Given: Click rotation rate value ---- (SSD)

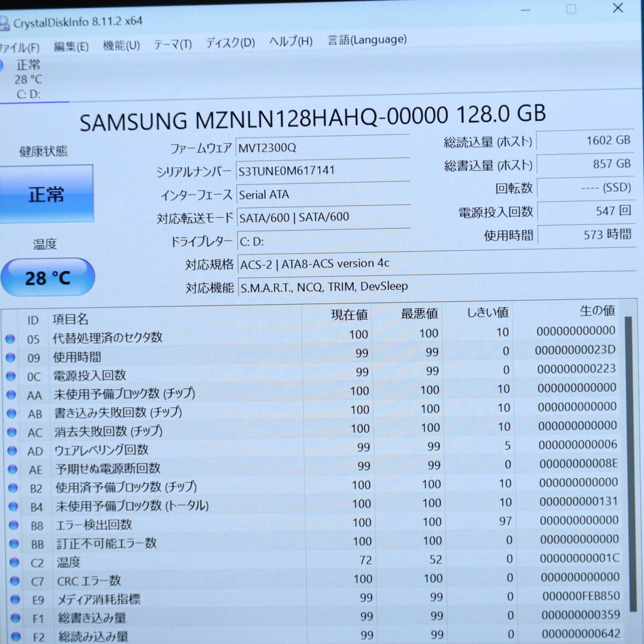Looking at the screenshot, I should (x=586, y=188).
